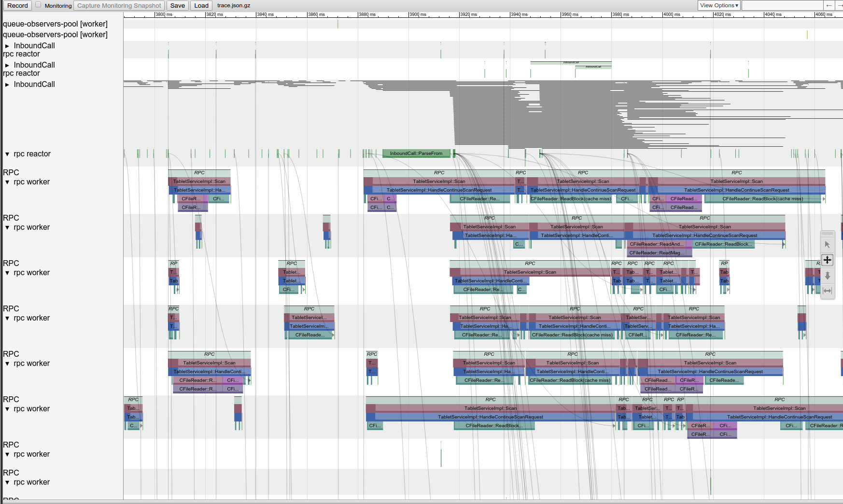Click the 4000 ms ruler mark
The width and height of the screenshot is (843, 504).
click(672, 14)
